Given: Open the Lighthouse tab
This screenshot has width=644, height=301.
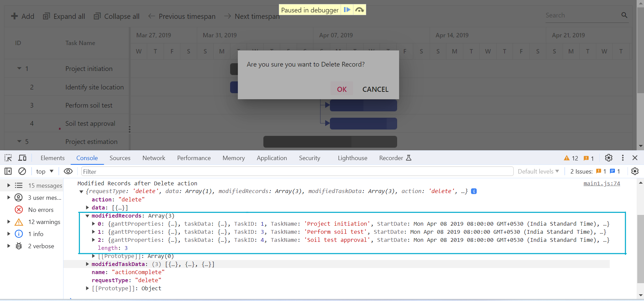Looking at the screenshot, I should click(x=352, y=158).
